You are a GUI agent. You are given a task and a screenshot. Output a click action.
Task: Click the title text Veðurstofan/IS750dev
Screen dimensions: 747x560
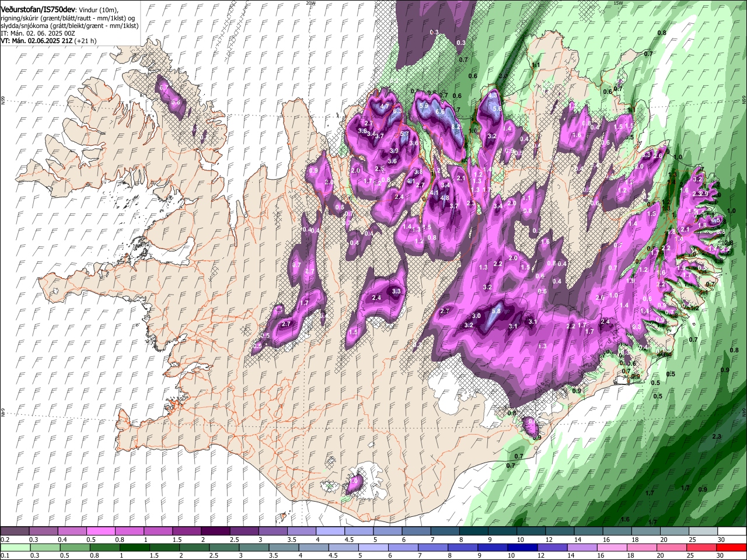click(x=38, y=10)
